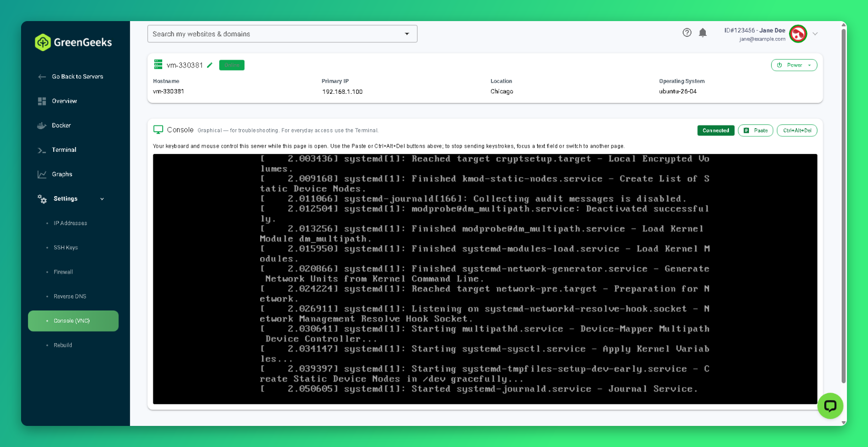Click the back arrow beside Go Back to Servers
Viewport: 868px width, 447px height.
coord(42,77)
